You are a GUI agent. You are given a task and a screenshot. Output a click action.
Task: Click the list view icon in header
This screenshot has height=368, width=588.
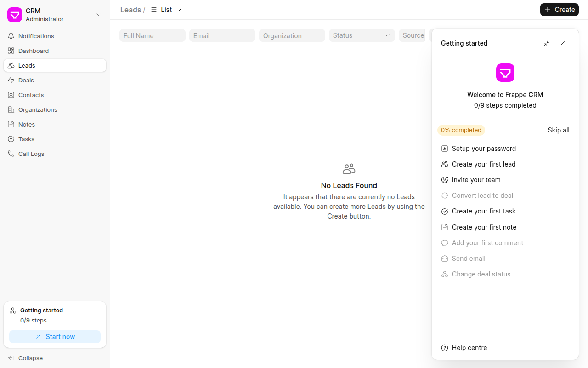pos(154,10)
